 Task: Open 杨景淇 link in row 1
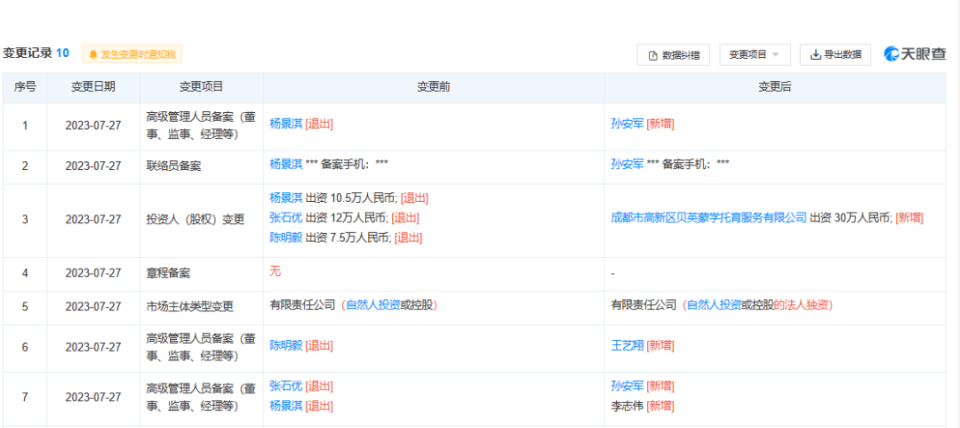287,124
